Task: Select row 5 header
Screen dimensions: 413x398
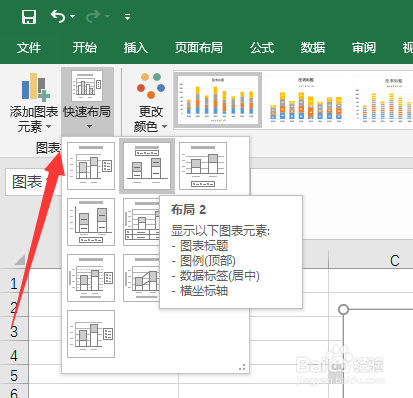Action: pos(14,375)
